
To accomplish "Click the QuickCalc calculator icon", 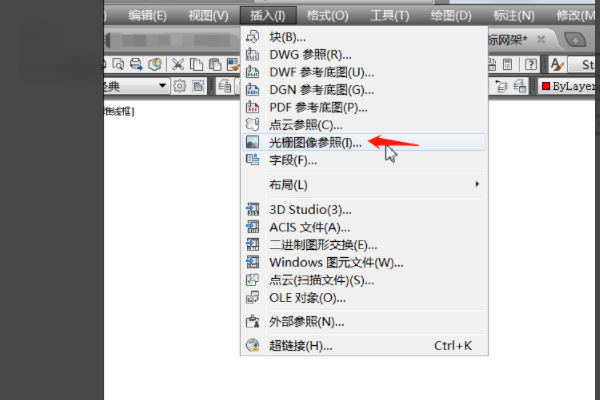I will [507, 64].
